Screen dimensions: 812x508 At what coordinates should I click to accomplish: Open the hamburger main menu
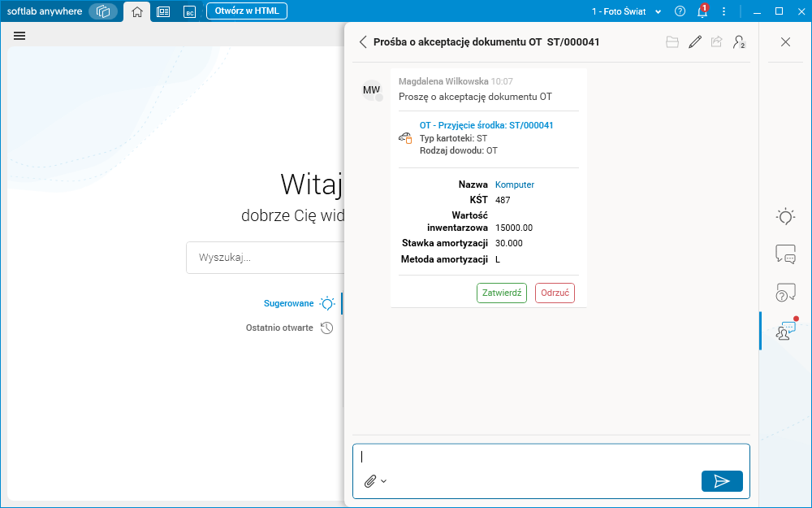(x=19, y=36)
